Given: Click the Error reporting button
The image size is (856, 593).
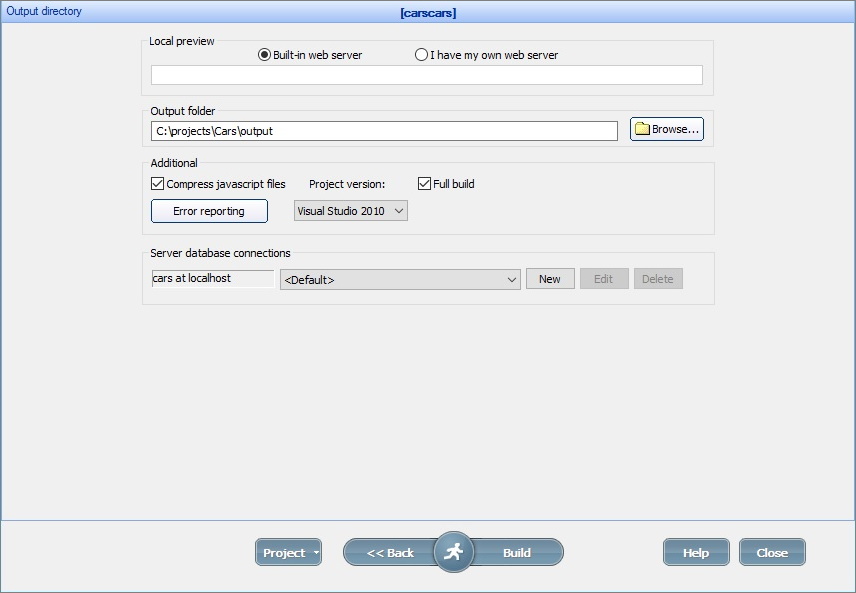Looking at the screenshot, I should coord(209,211).
